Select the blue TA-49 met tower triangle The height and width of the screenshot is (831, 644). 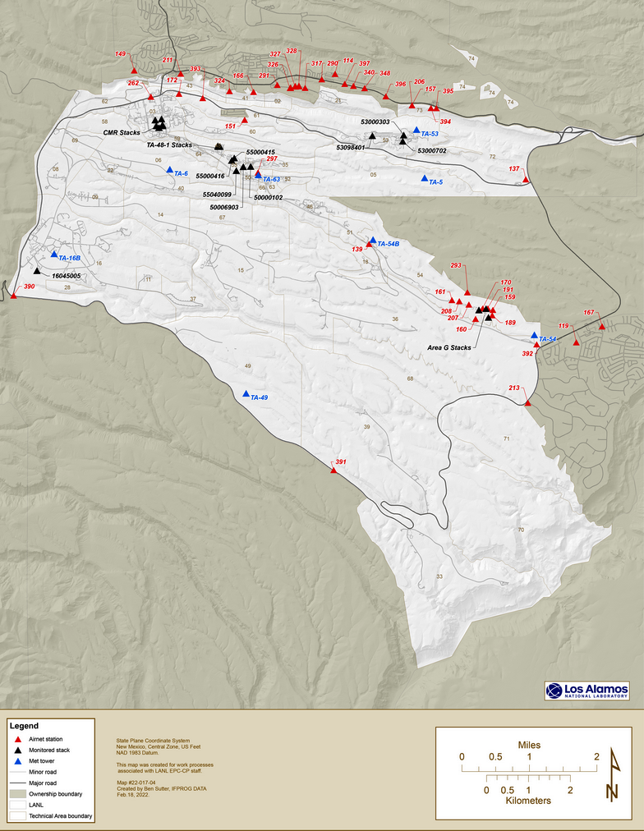point(246,394)
